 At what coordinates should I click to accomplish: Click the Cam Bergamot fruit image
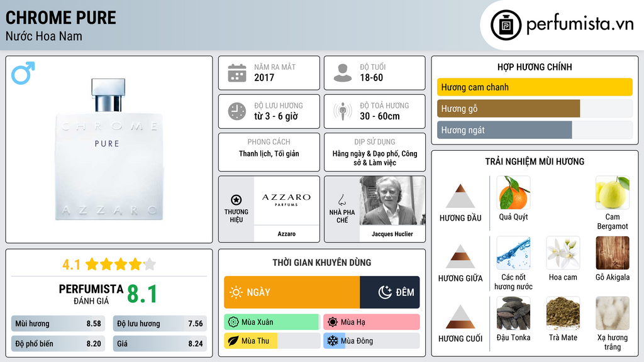coord(613,193)
